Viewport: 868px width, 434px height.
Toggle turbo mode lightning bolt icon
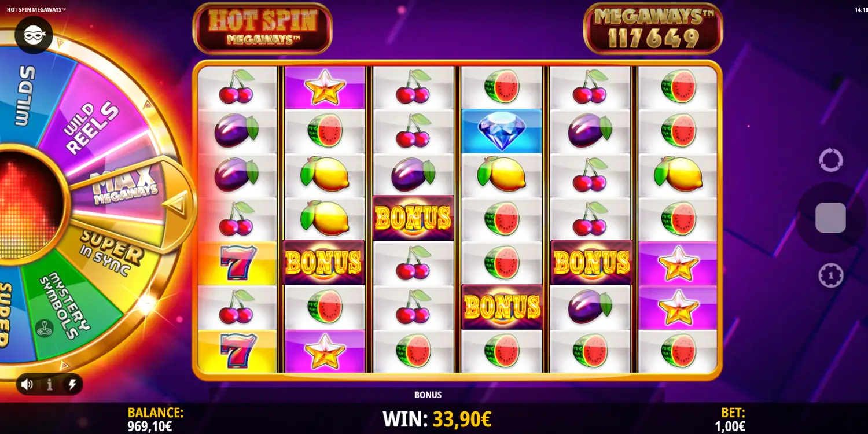[72, 384]
